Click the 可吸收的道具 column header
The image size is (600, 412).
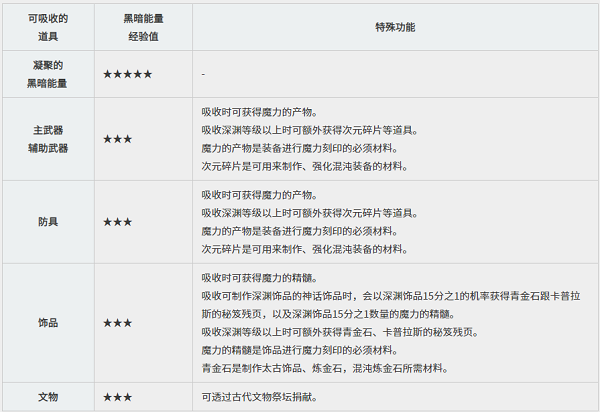click(48, 29)
